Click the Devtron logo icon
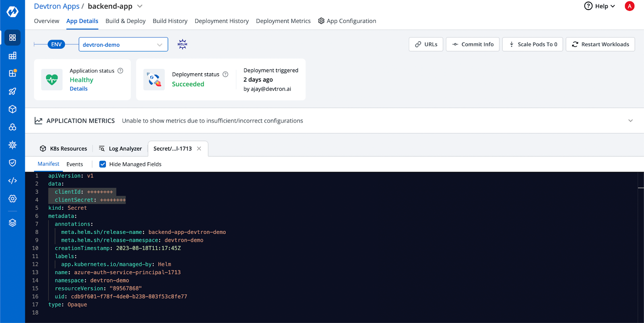Screen dimensions: 644x323 click(x=12, y=12)
